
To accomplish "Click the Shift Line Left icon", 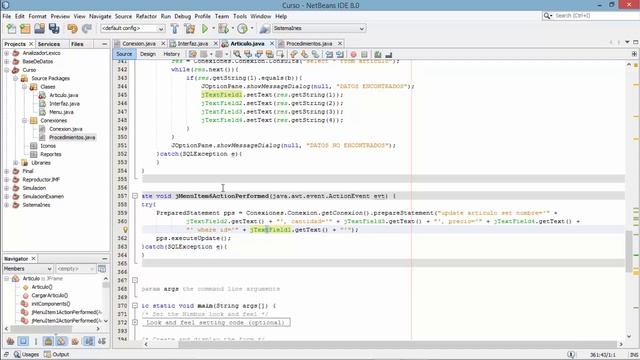I will [x=329, y=54].
